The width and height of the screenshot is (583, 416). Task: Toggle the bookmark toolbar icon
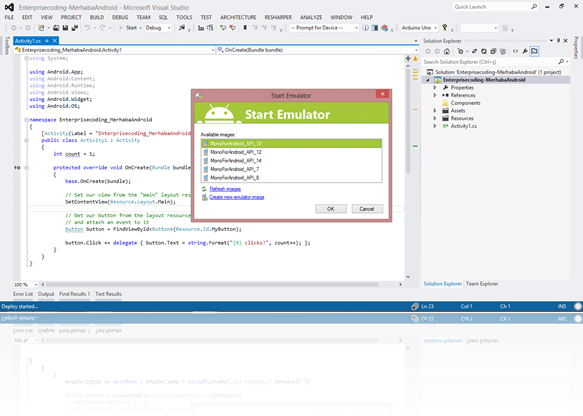(x=245, y=28)
